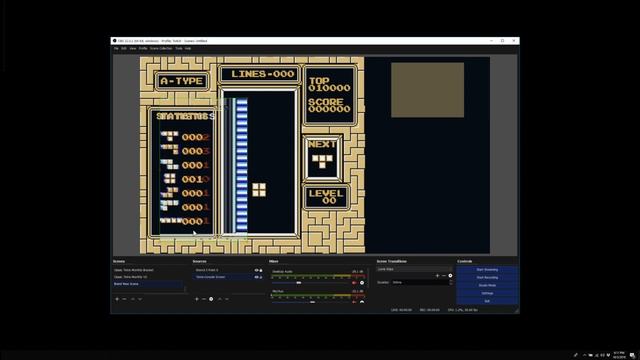Move the scene up with the Scenes up arrow
640x360 pixels.
(x=133, y=299)
